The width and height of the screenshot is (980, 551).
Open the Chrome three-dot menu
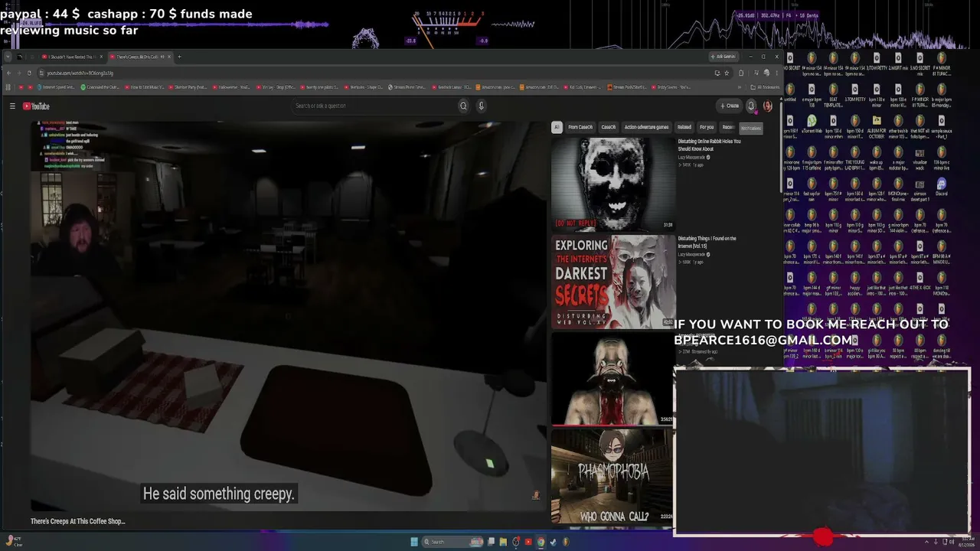(x=776, y=73)
